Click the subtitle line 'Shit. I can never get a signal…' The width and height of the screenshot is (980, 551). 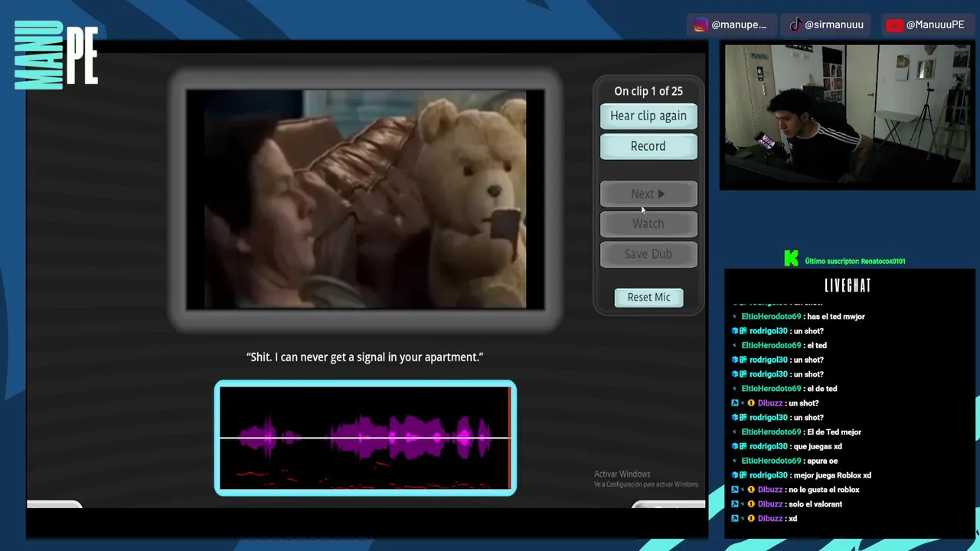(365, 357)
